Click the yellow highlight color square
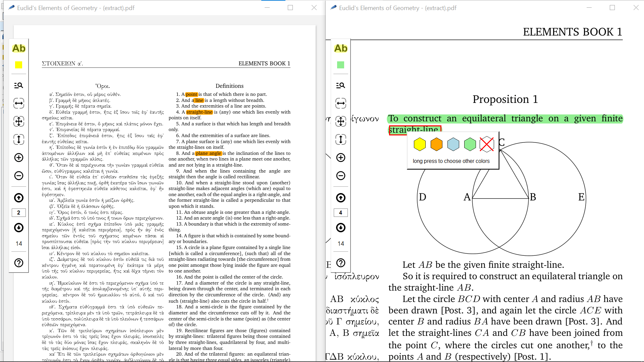644x362 pixels. click(x=19, y=65)
